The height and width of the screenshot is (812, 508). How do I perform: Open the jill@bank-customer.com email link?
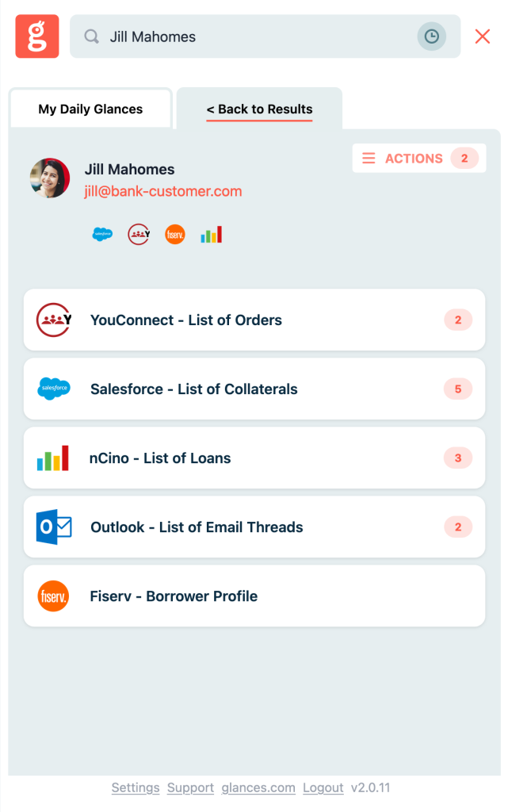point(163,191)
